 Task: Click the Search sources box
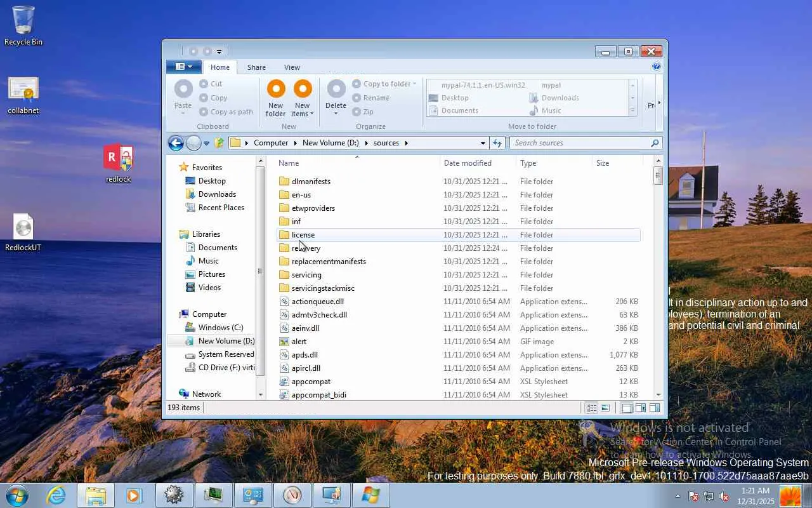(x=580, y=143)
